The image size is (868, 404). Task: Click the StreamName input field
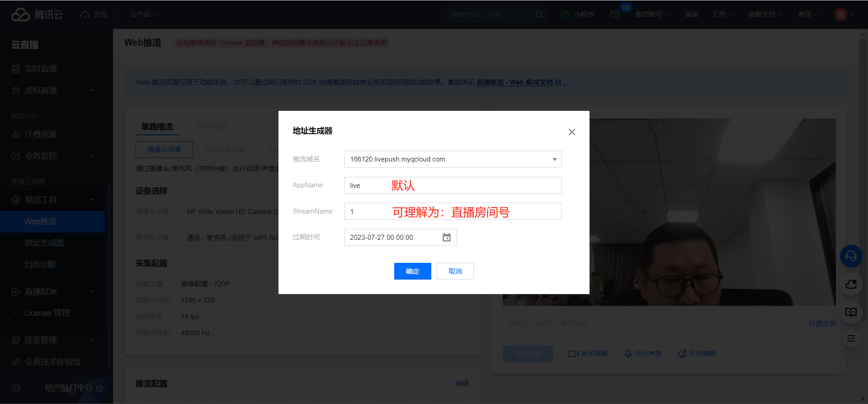pyautogui.click(x=453, y=211)
